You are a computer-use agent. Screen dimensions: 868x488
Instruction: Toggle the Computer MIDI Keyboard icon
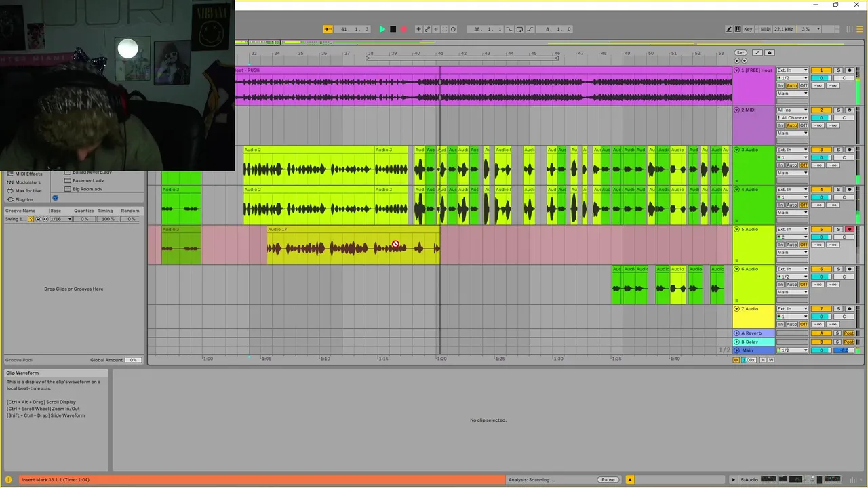click(737, 29)
